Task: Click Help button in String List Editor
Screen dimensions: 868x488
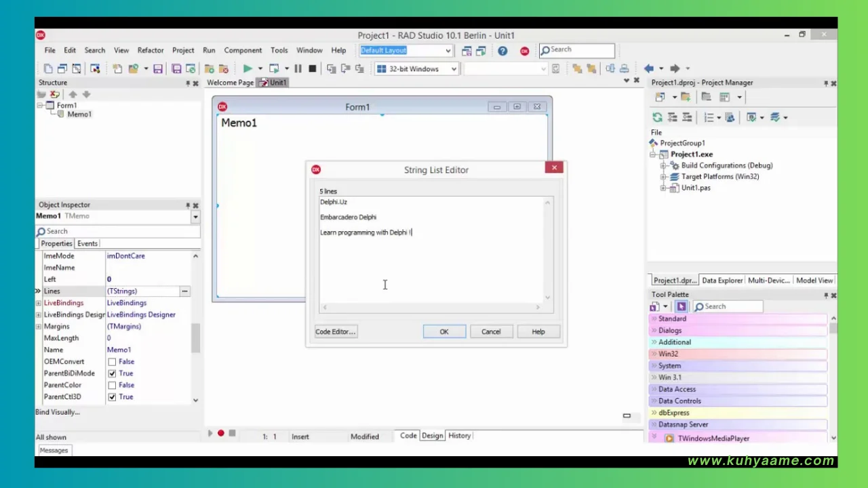Action: [538, 331]
